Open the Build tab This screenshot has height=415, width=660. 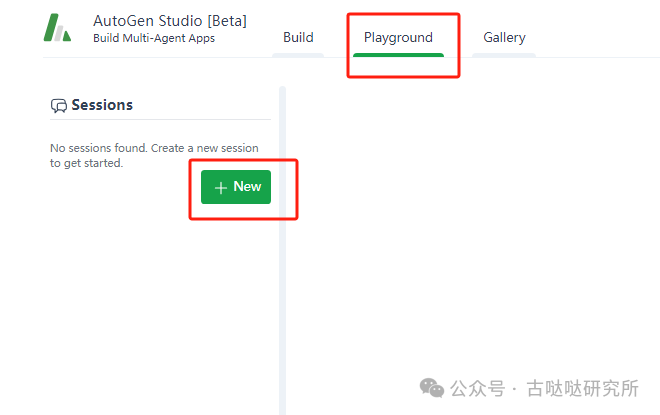click(x=298, y=37)
